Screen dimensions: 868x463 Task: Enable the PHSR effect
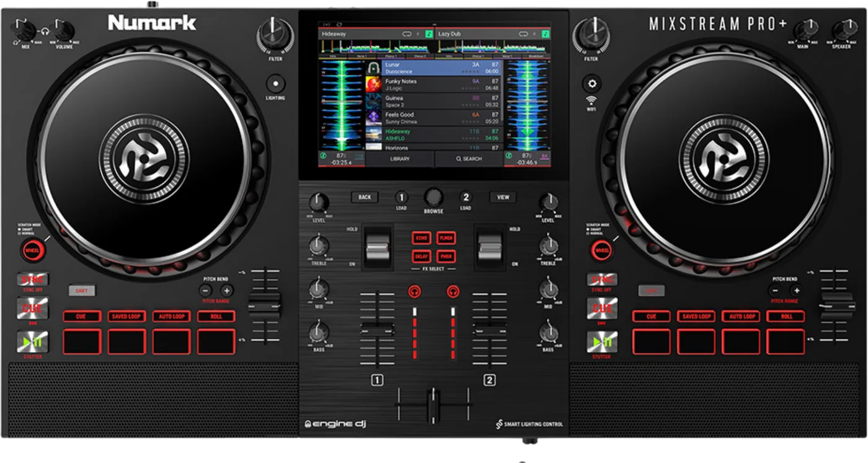pos(446,256)
